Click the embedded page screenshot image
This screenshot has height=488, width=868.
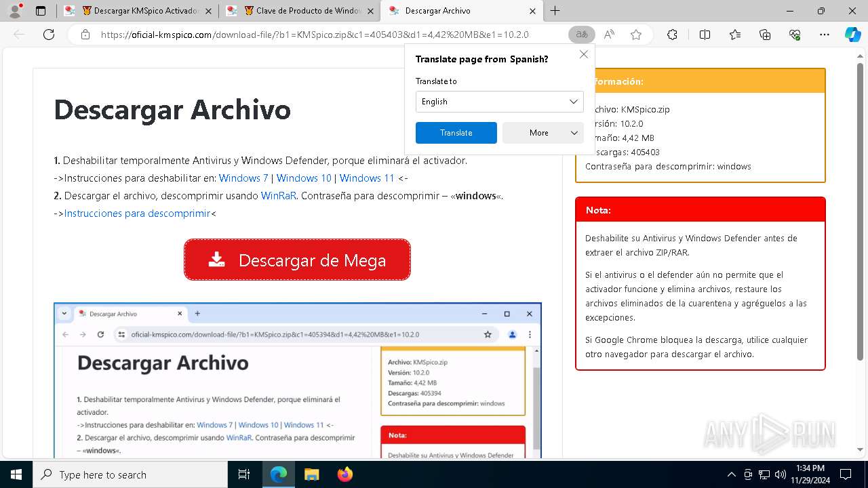pos(298,380)
